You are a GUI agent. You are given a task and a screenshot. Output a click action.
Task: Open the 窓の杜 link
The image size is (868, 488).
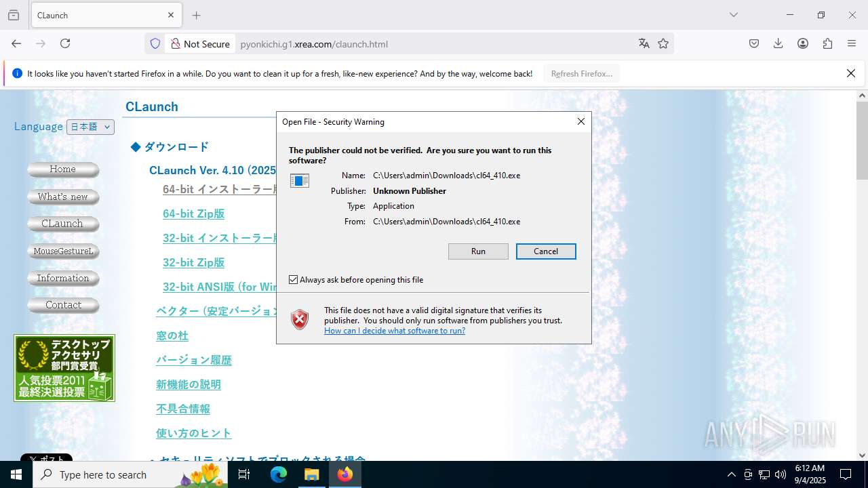pyautogui.click(x=172, y=335)
